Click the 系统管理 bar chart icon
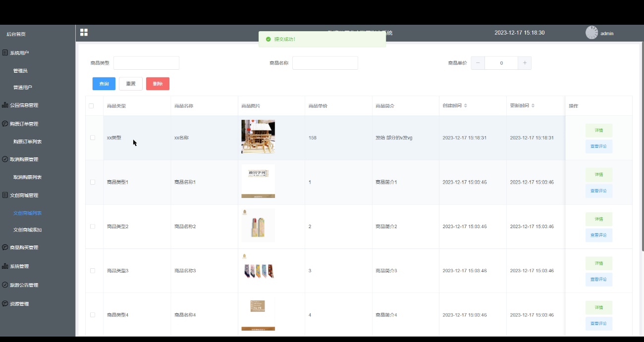This screenshot has height=342, width=644. pos(5,266)
